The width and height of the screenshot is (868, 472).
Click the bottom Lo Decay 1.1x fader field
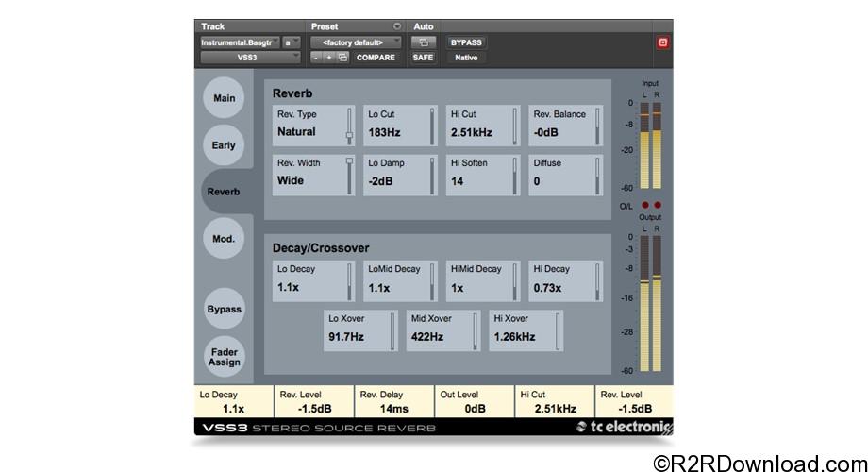234,401
